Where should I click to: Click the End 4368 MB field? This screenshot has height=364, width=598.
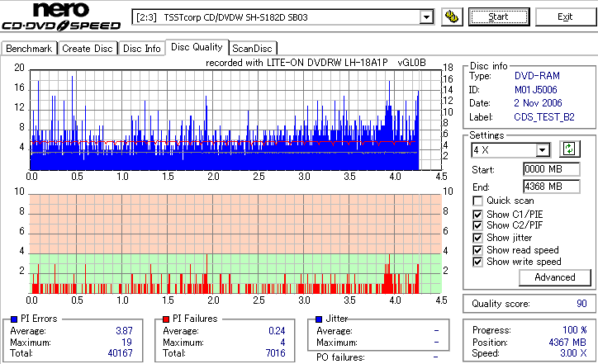click(x=552, y=187)
